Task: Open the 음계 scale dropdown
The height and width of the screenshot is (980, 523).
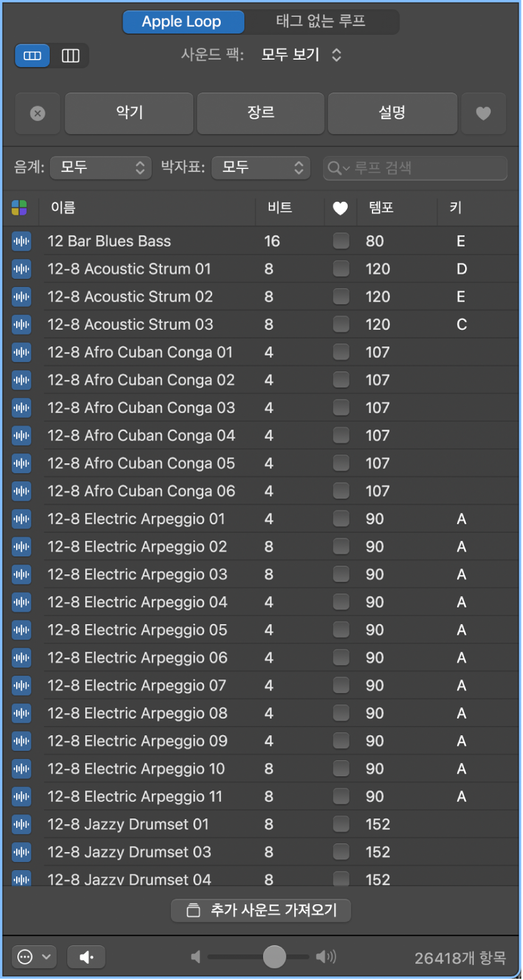Action: (x=101, y=167)
